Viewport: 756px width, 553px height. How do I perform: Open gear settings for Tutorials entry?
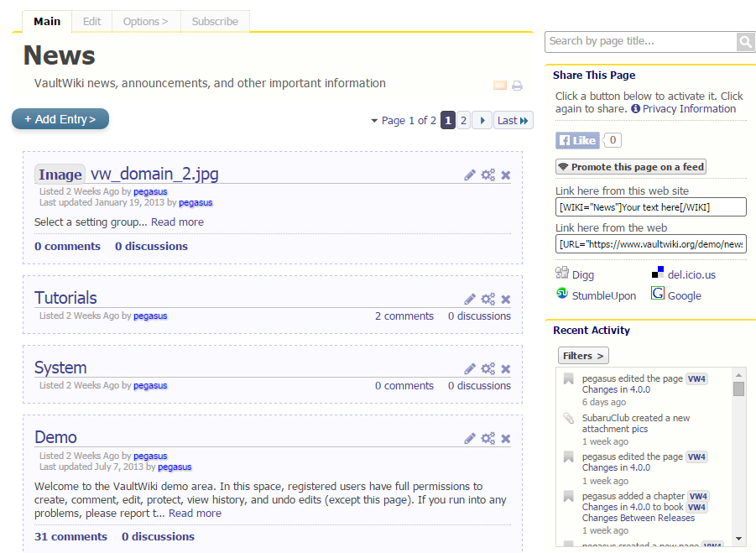point(488,299)
